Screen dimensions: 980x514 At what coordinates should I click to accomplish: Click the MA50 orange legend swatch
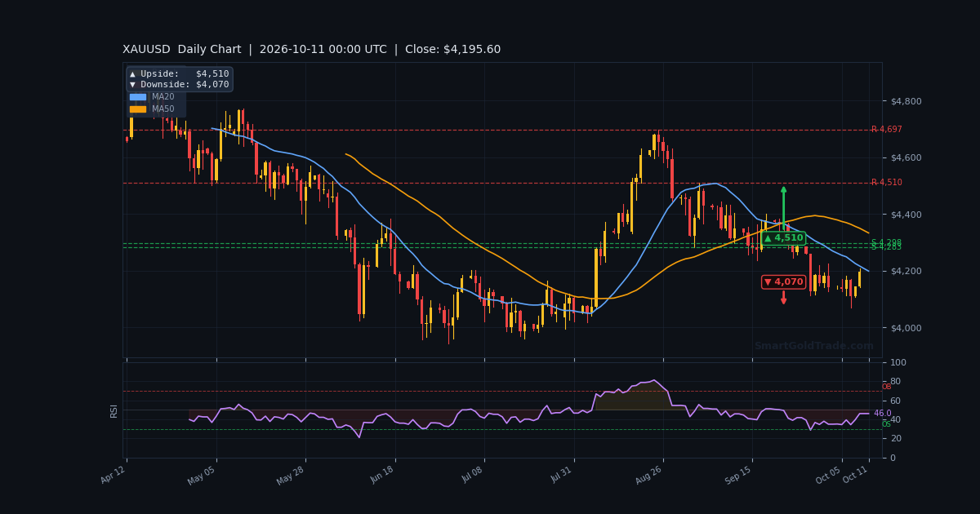137,109
